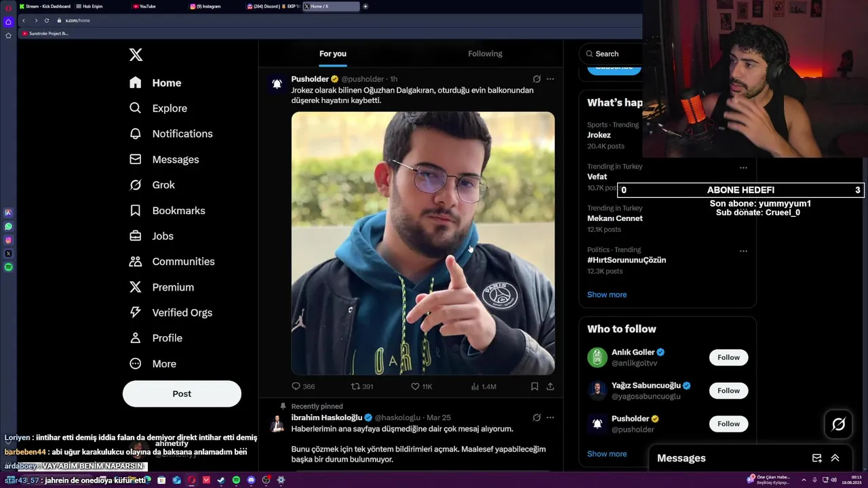868x488 pixels.
Task: Bookmark the Pusholder post
Action: pyautogui.click(x=534, y=386)
